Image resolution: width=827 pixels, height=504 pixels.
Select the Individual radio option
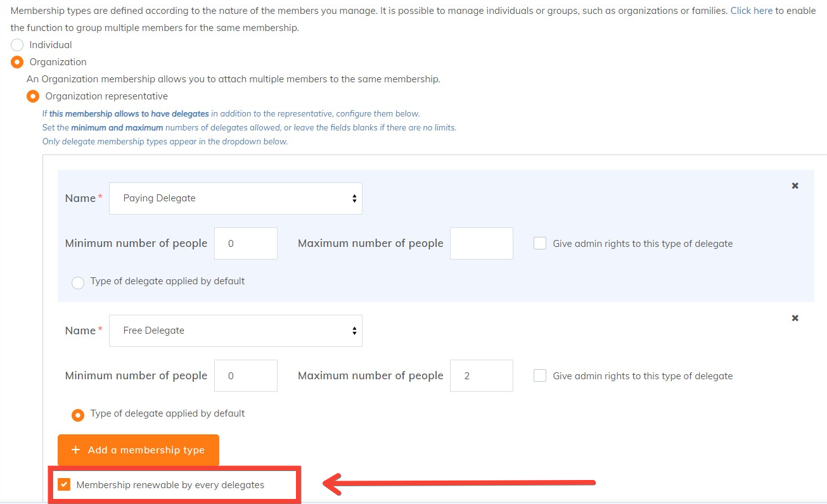click(18, 45)
